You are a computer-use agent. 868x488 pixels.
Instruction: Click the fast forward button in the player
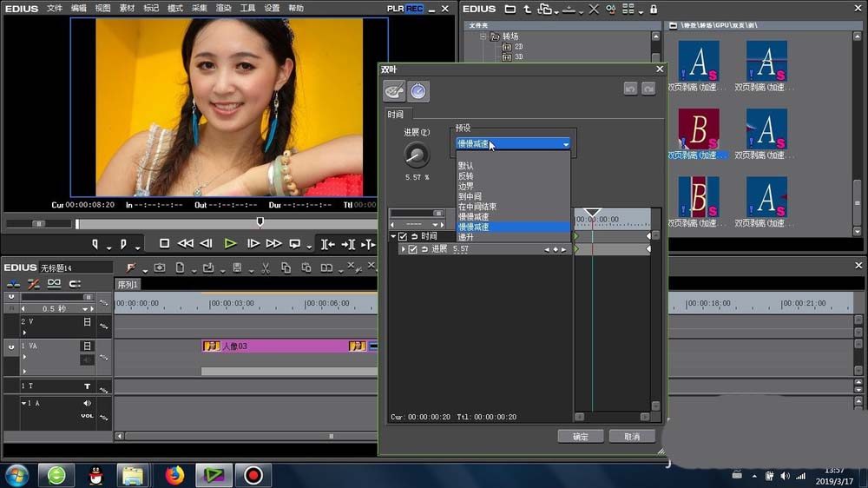273,244
